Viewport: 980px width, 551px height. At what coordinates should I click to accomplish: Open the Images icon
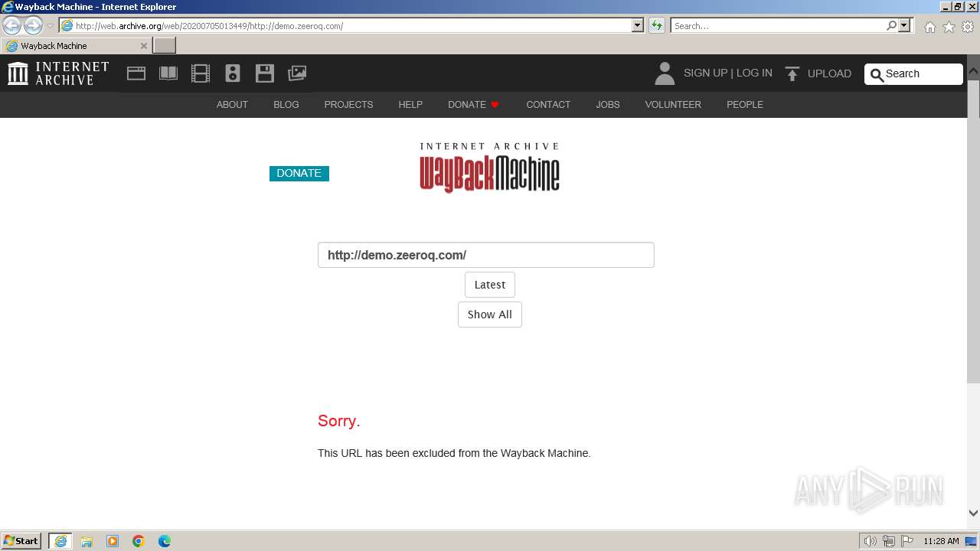coord(297,73)
